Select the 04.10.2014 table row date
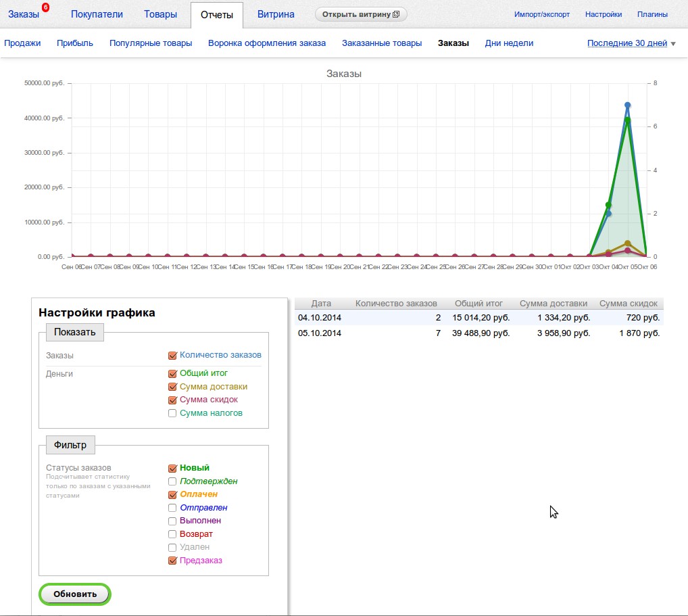 point(320,317)
